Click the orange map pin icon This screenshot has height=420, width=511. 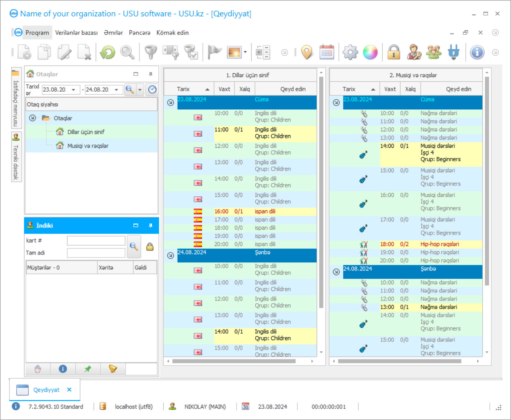[306, 52]
